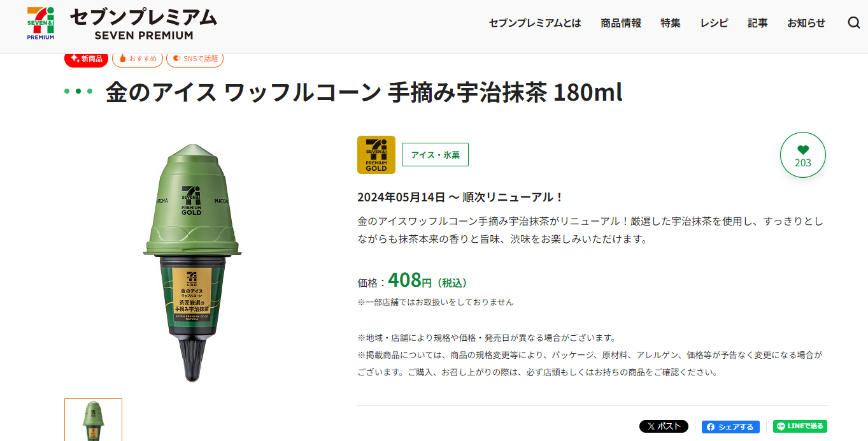Viewport: 868px width, 441px height.
Task: Share on Facebook シェアする button
Action: [730, 427]
